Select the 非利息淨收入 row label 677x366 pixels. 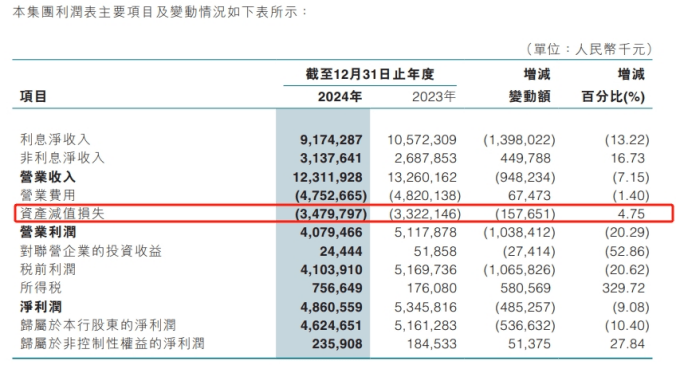[x=62, y=158]
